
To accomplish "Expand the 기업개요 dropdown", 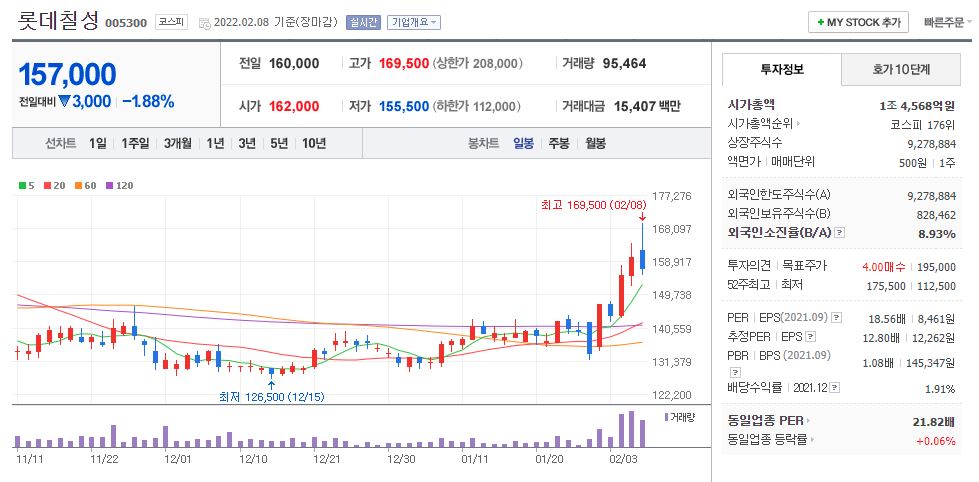I will pyautogui.click(x=413, y=22).
